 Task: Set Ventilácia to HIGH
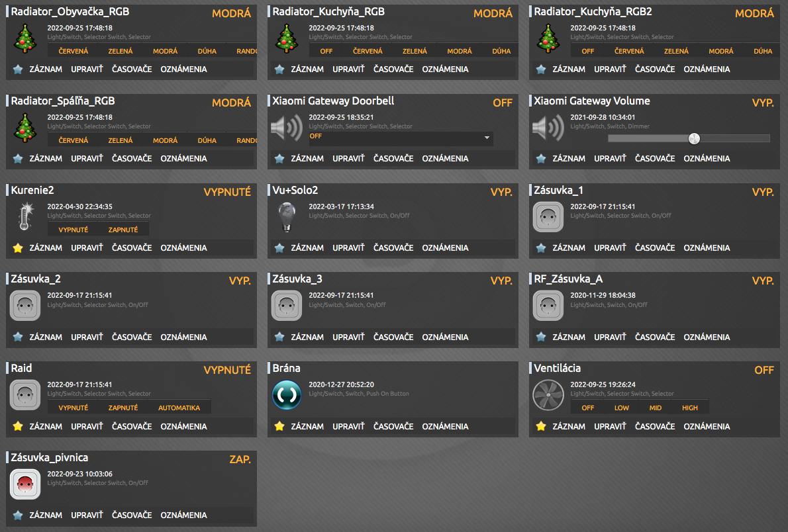coord(690,408)
